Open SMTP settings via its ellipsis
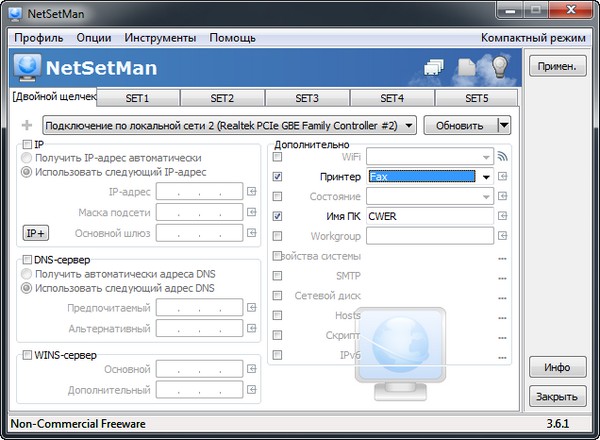Image resolution: width=600 pixels, height=440 pixels. 503,276
